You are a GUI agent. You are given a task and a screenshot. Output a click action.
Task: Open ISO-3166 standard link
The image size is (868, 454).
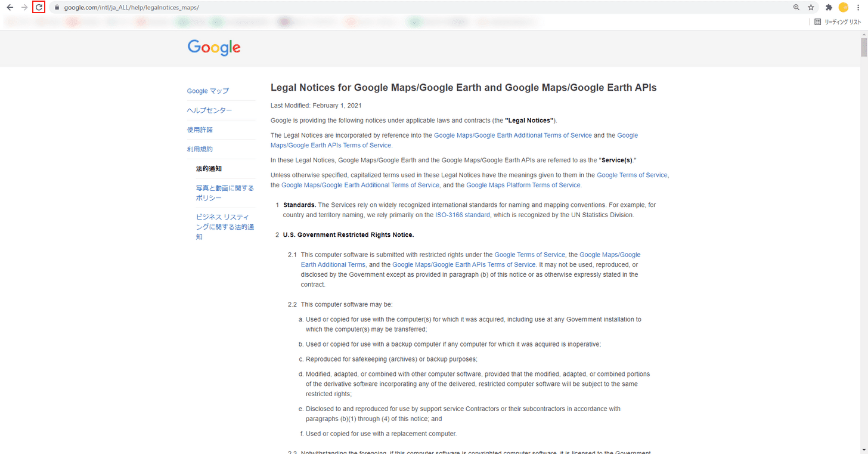tap(463, 215)
